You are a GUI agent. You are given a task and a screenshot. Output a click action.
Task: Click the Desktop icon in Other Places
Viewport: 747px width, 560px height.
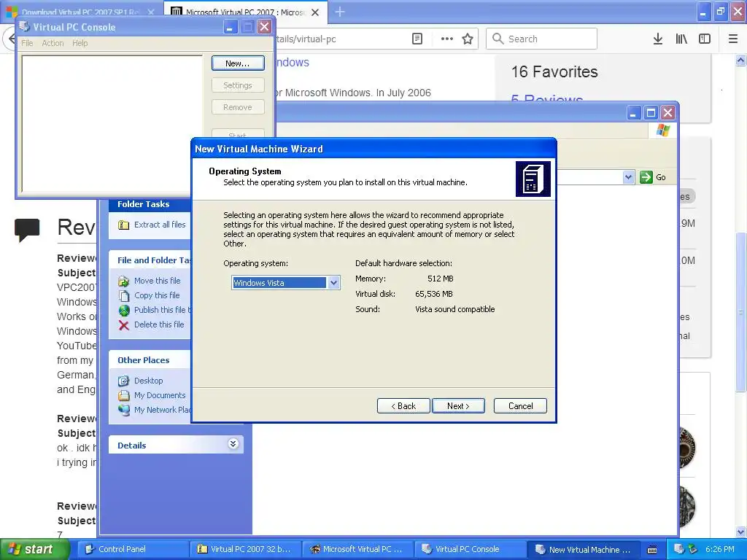coord(124,381)
